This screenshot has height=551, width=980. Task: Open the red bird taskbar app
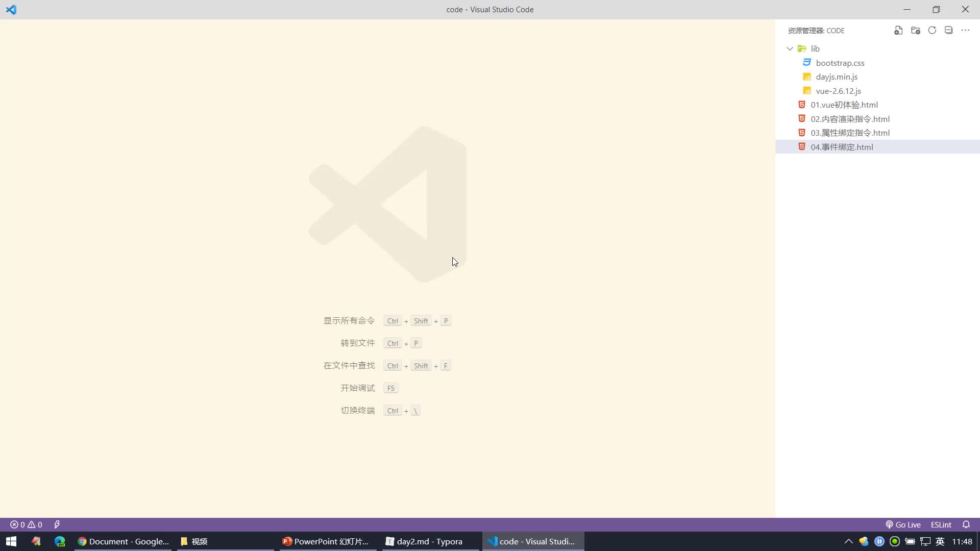coord(36,541)
